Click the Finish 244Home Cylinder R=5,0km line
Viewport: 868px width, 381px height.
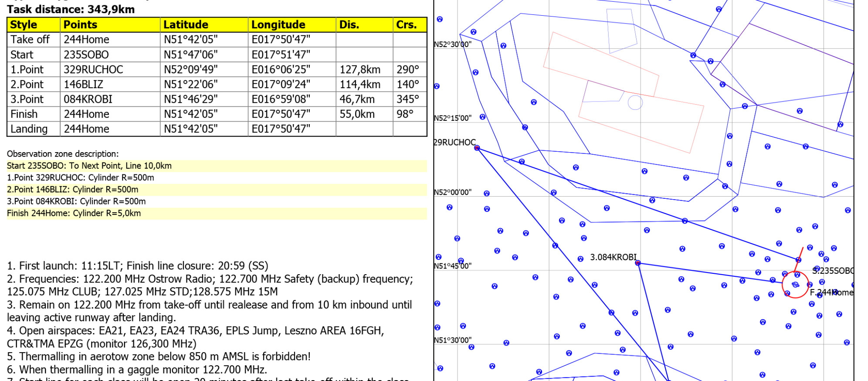pos(74,214)
